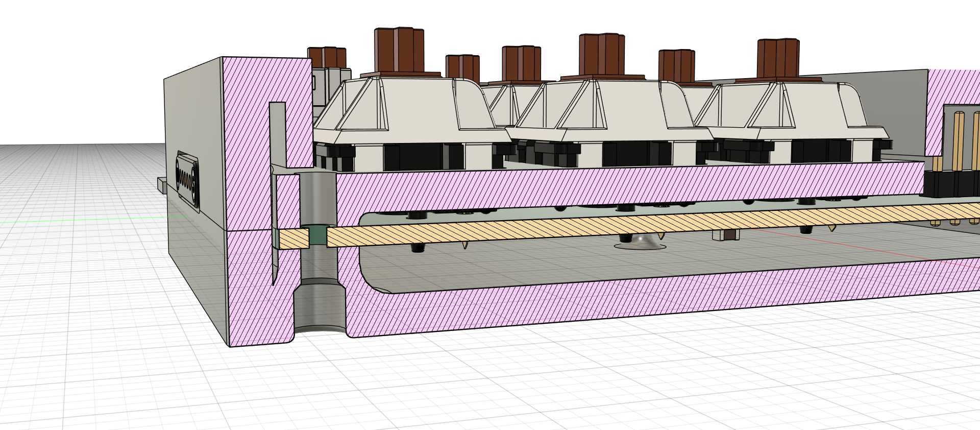
Task: Select the gold header pins at right edge
Action: point(960,140)
